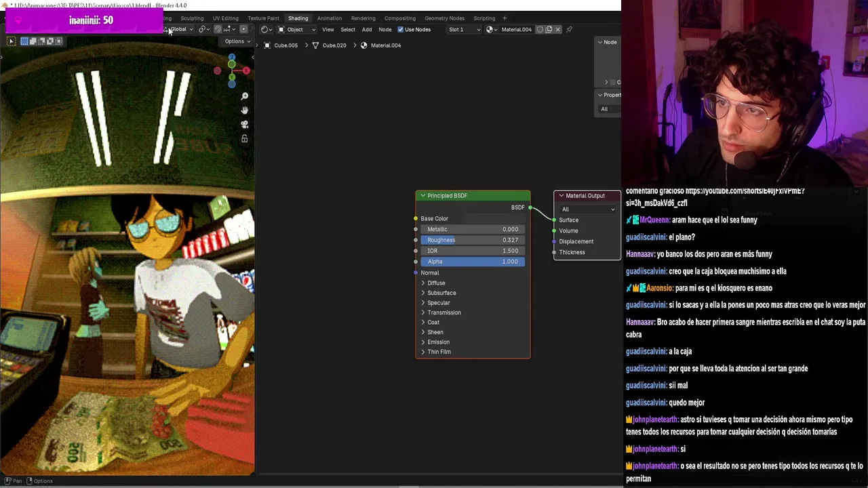Unlink Material.004 with the X icon
This screenshot has height=488, width=868.
(557, 29)
